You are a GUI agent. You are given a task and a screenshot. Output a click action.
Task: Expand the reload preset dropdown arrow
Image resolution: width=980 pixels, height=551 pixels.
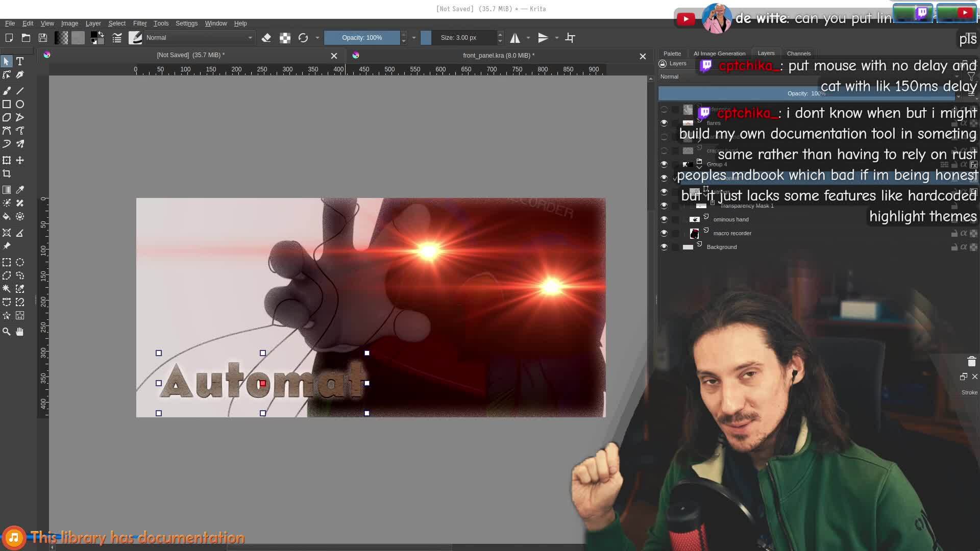tap(317, 38)
